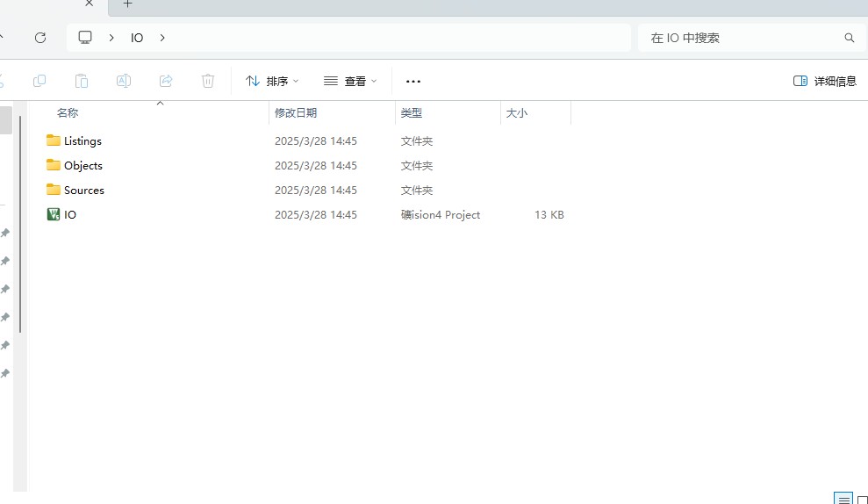Click the Paste clipboard icon
The height and width of the screenshot is (504, 868).
82,81
